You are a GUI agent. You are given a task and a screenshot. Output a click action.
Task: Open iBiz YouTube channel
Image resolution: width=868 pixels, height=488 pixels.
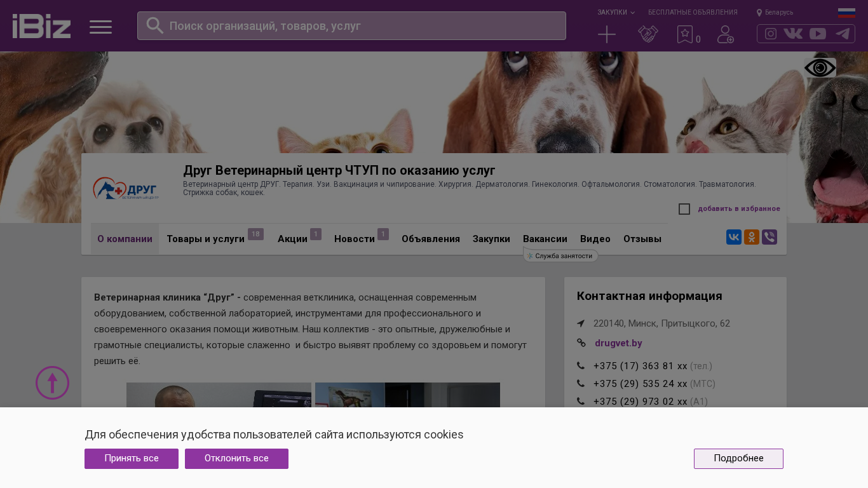coord(818,34)
